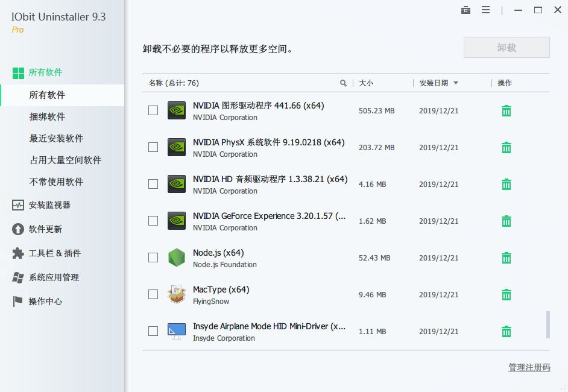Check the box for Node.js (x64)

[153, 258]
